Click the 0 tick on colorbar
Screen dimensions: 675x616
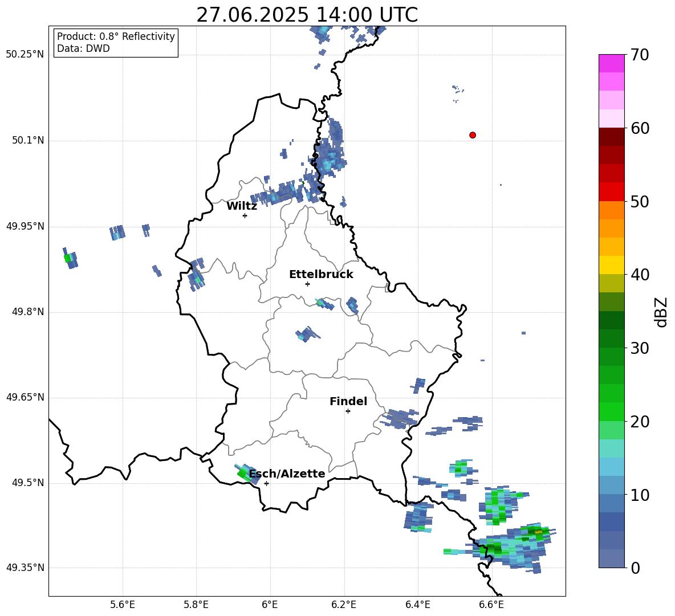(x=635, y=568)
